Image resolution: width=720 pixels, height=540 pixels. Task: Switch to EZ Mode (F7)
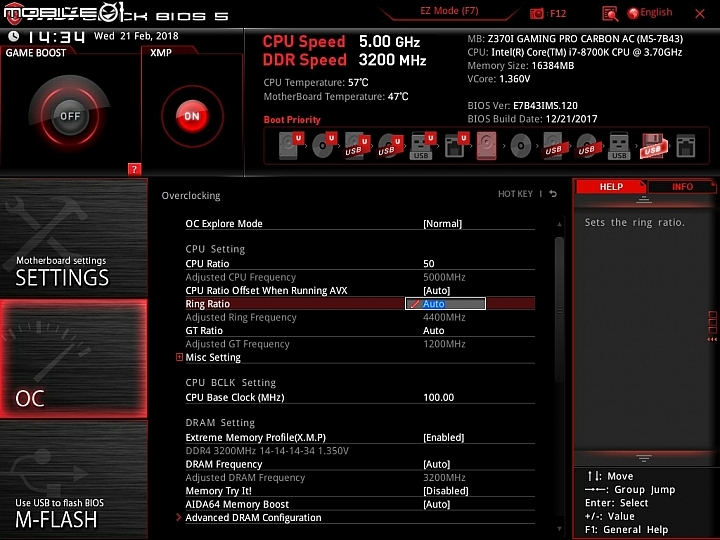[449, 11]
